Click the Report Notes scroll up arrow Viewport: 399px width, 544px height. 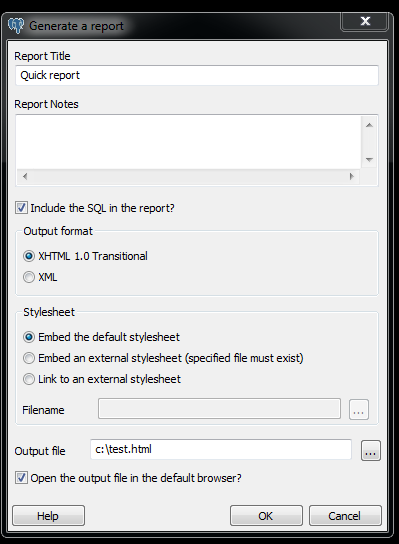pyautogui.click(x=369, y=125)
